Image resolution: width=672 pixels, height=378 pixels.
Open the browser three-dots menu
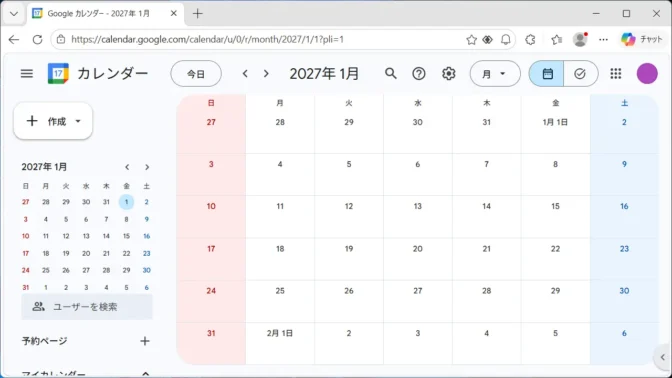click(603, 39)
